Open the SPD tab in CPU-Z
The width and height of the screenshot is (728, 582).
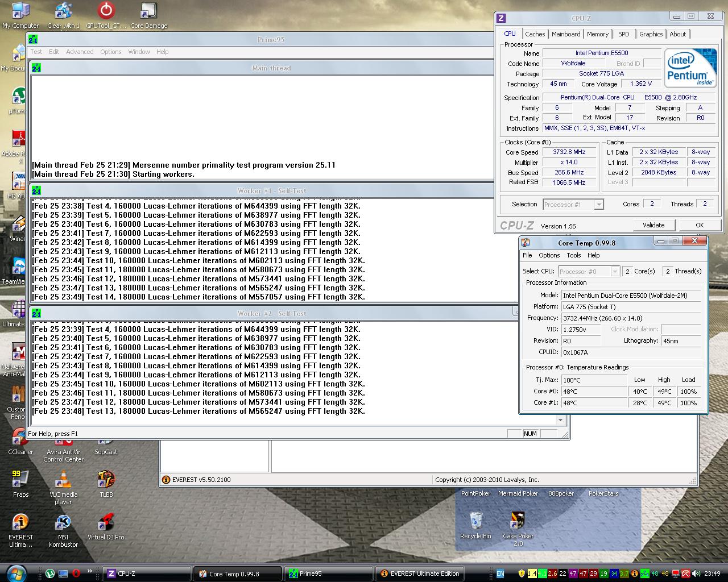point(624,34)
